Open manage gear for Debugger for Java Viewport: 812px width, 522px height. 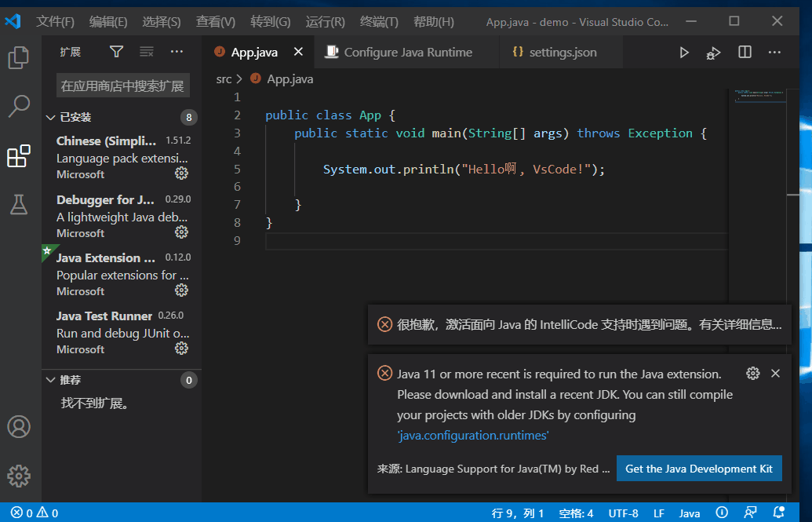pos(181,232)
